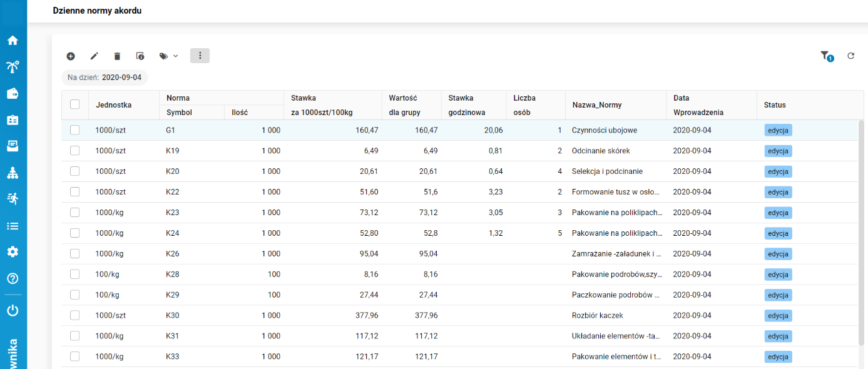
Task: Open the three-dot more options menu
Action: 200,56
